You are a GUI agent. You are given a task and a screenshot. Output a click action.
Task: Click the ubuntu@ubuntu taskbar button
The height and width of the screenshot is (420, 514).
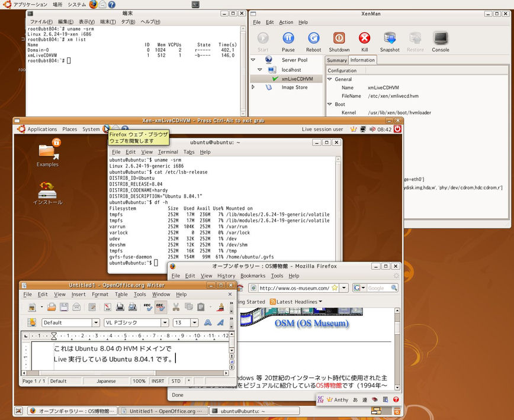point(255,411)
